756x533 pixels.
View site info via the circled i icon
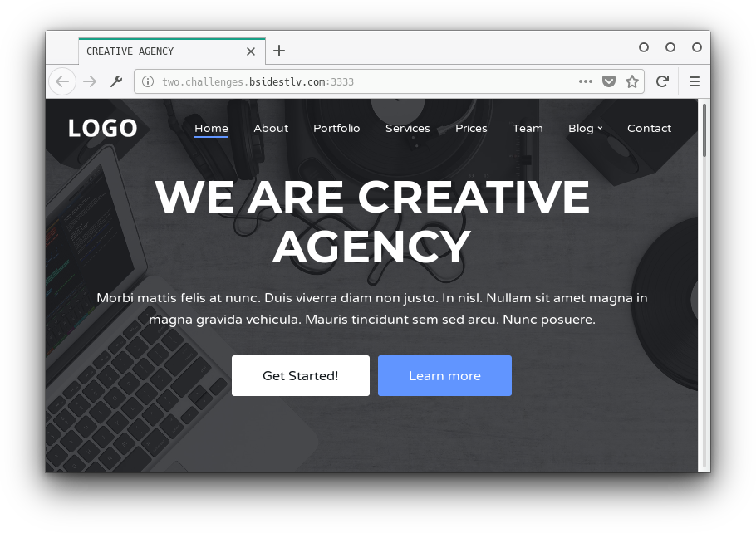148,81
